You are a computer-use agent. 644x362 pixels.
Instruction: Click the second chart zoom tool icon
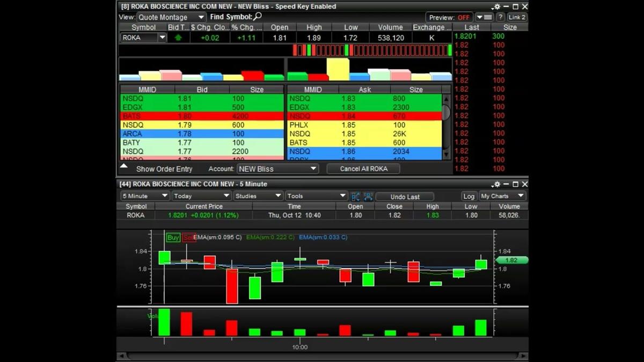tap(368, 197)
